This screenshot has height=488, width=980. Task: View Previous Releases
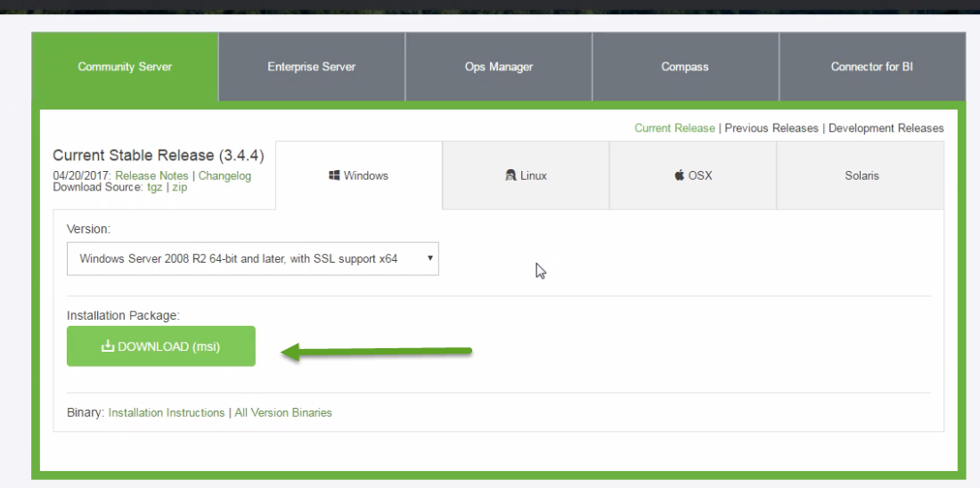point(772,128)
